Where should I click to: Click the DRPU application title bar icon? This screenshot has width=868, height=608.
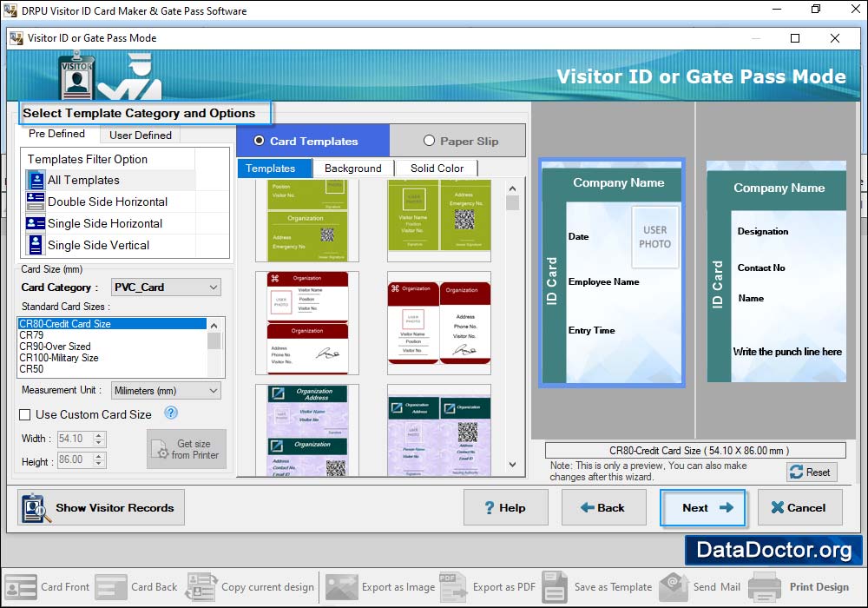click(10, 10)
